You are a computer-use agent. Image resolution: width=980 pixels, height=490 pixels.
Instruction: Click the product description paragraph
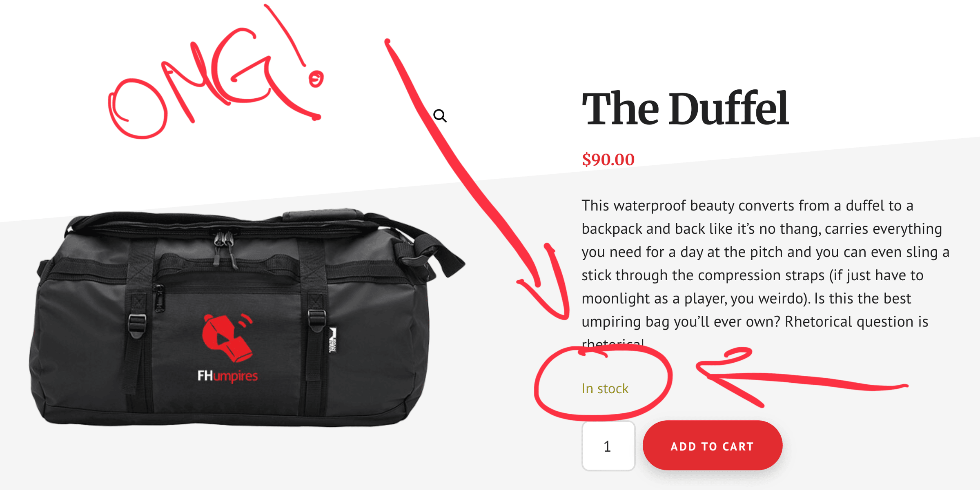(765, 273)
